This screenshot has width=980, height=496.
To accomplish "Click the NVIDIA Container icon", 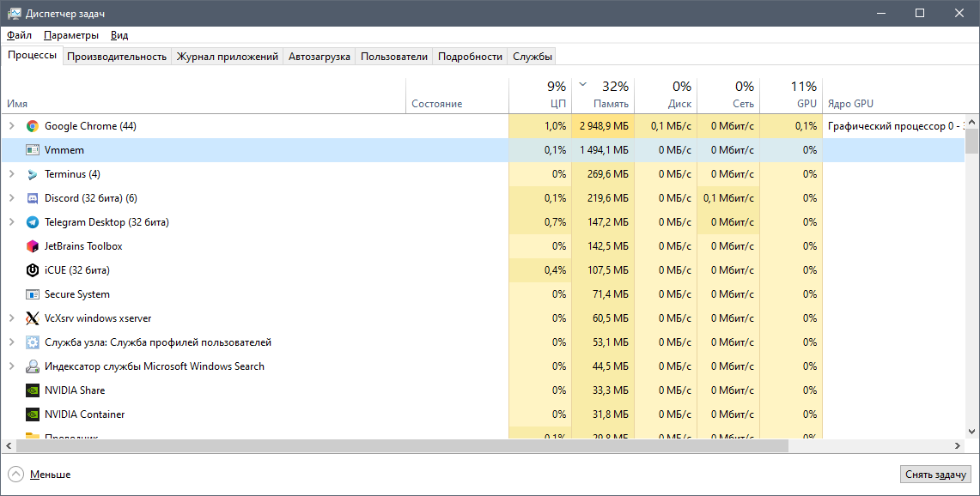I will [x=33, y=414].
